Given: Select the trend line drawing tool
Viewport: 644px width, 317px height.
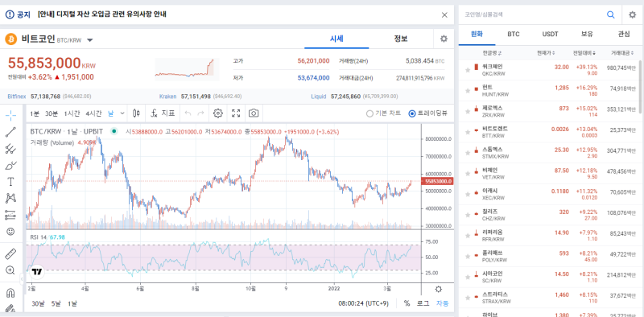Looking at the screenshot, I should 10,132.
